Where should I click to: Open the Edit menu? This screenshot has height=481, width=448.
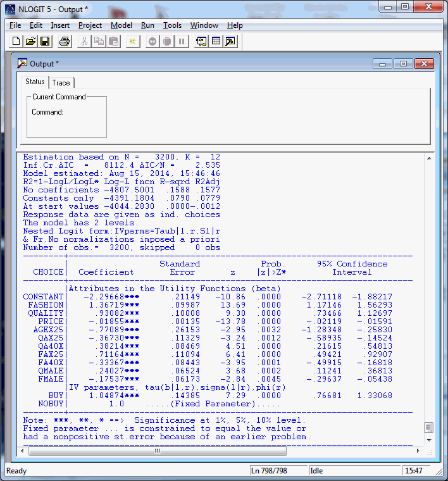click(x=36, y=25)
